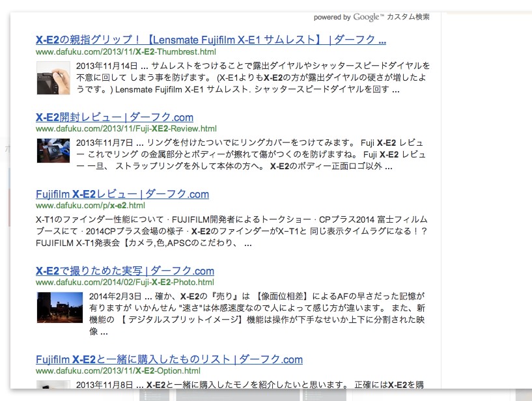Viewport: 532px width, 401px height.
Task: Open Fujifilm X-E2と一緒に購入したものリスト link
Action: point(169,359)
